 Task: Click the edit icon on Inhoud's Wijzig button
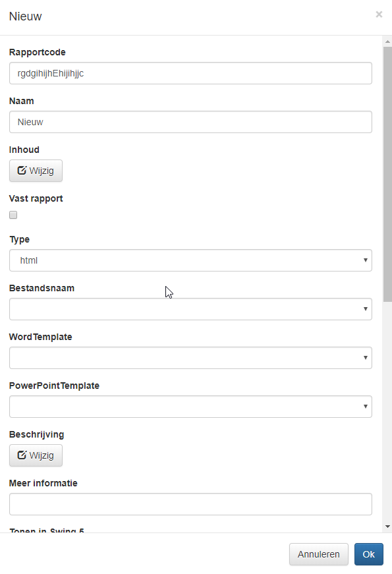coord(22,170)
